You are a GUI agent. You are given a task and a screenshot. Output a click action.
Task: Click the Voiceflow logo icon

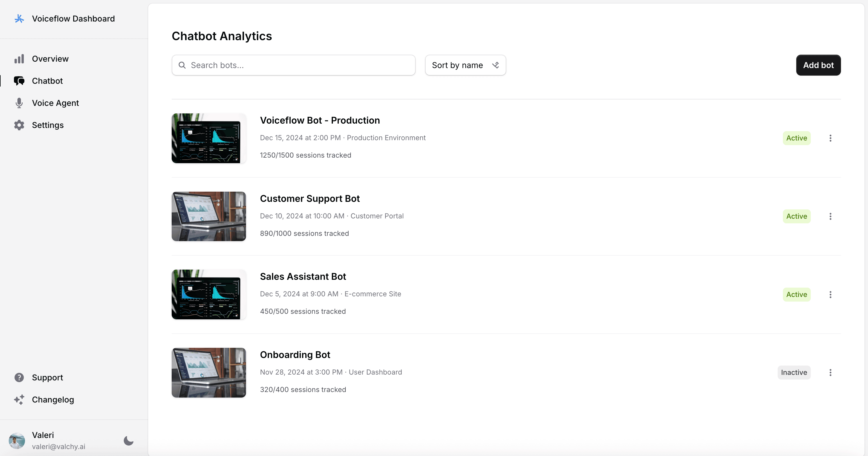click(x=19, y=19)
